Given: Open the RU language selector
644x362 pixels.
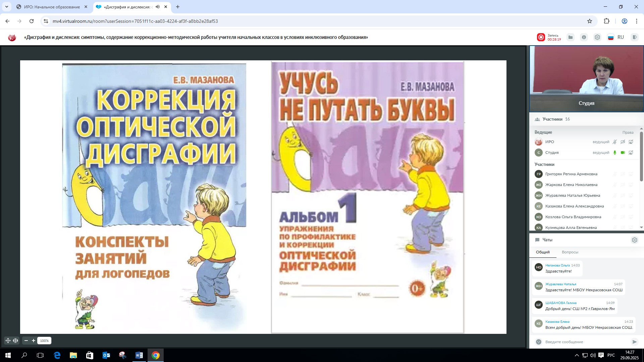Looking at the screenshot, I should pos(616,37).
